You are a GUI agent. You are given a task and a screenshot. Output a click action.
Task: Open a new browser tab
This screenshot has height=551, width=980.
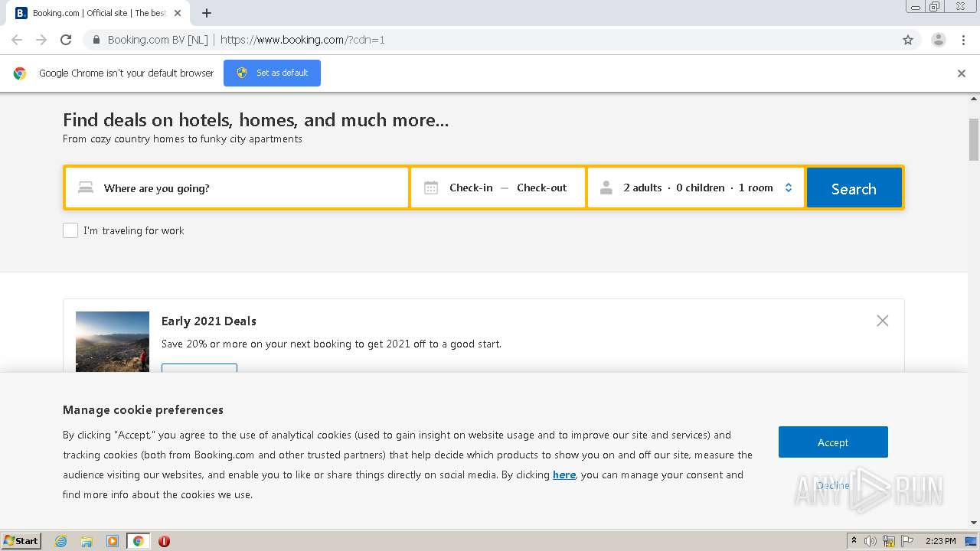click(207, 13)
